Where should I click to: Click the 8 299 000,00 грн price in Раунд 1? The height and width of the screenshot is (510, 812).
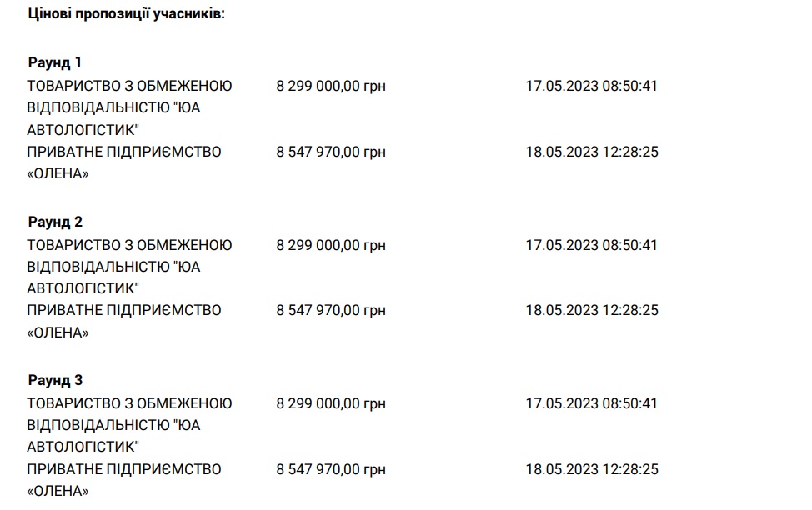pyautogui.click(x=331, y=86)
